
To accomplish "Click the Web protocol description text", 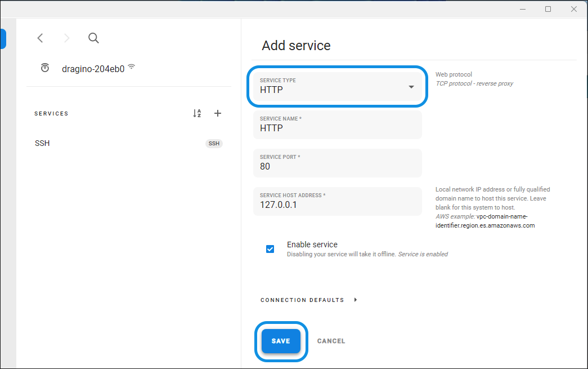I will [454, 74].
